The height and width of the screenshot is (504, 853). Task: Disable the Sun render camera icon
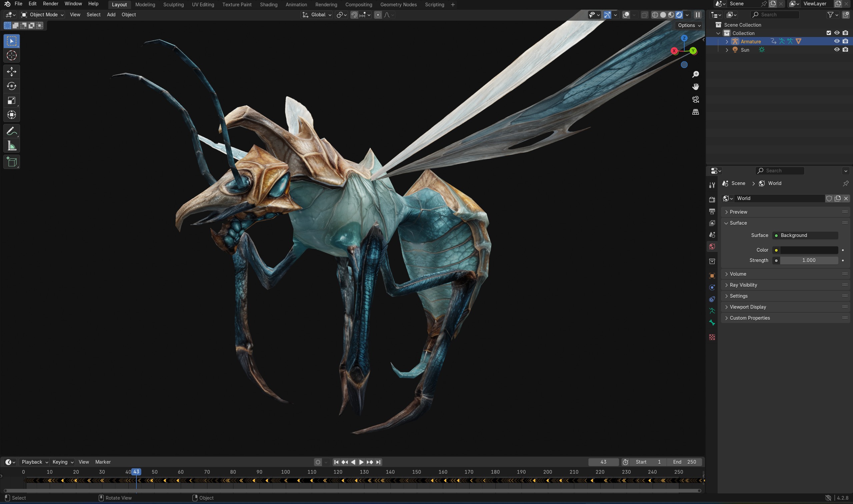click(845, 50)
